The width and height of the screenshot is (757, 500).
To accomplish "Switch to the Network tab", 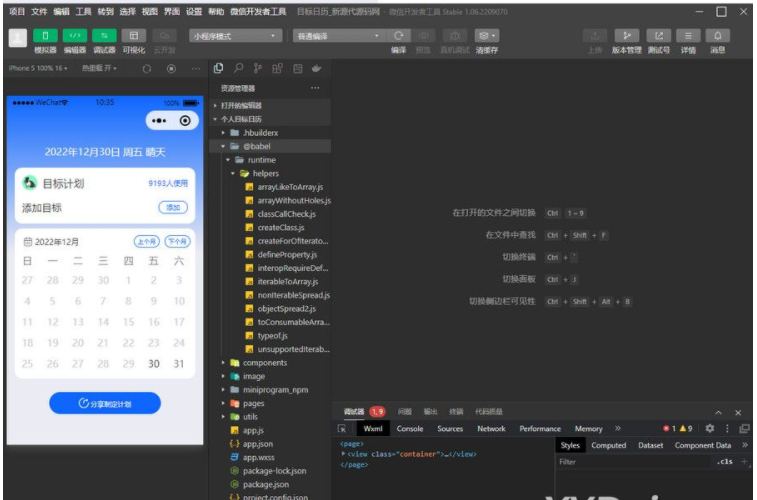I will click(x=491, y=429).
